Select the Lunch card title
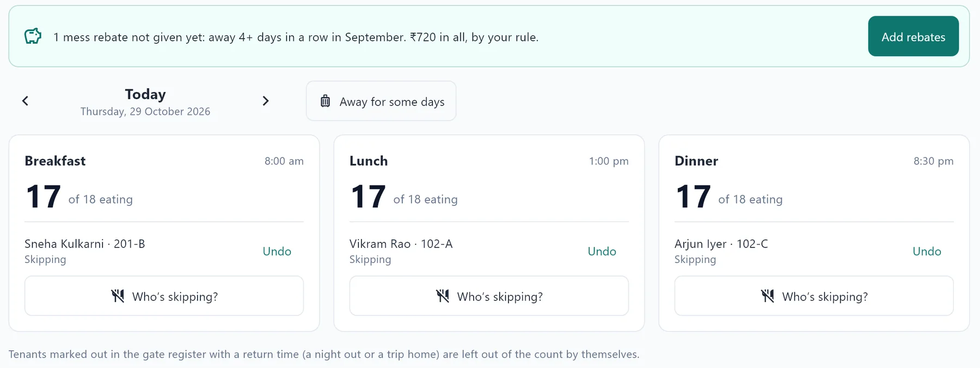 click(x=369, y=161)
